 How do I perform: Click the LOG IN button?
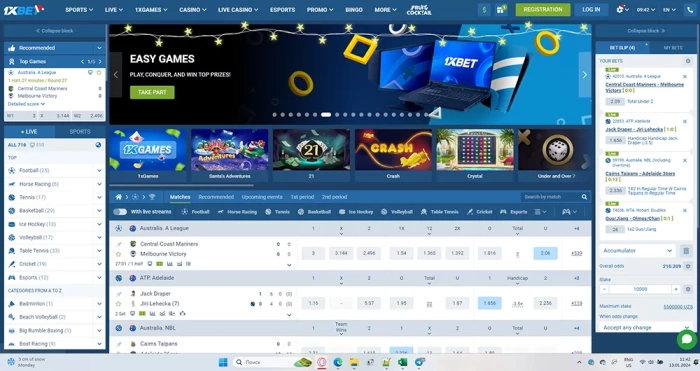[x=591, y=9]
